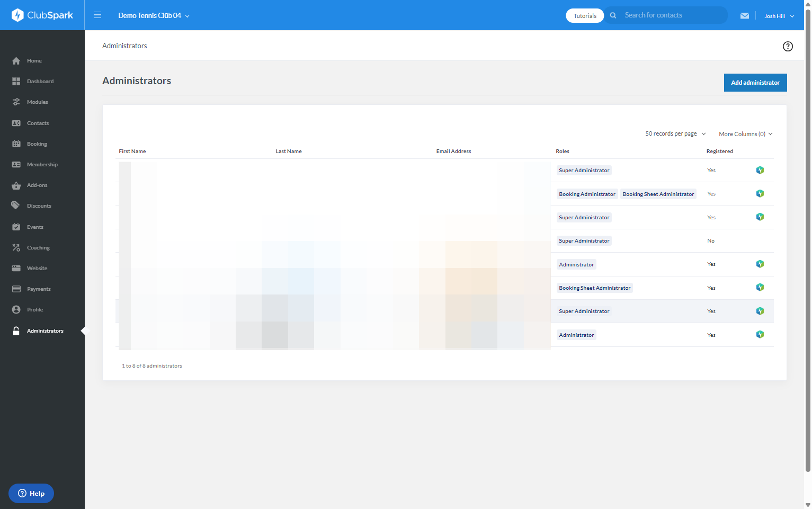Click the search magnifier icon
The image size is (812, 509).
[x=613, y=15]
